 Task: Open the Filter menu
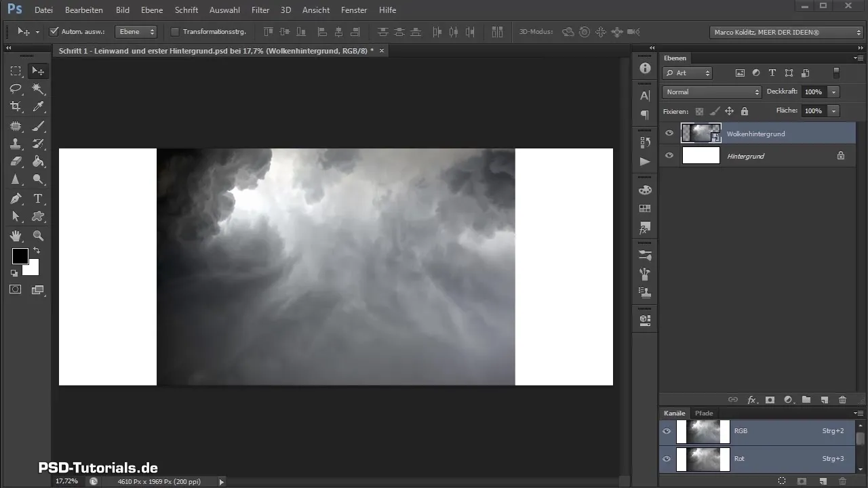pos(260,10)
